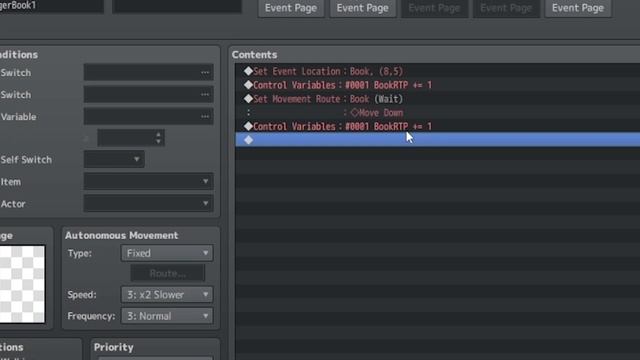Open the Type dropdown set to Fixed
The height and width of the screenshot is (360, 640).
pos(167,253)
